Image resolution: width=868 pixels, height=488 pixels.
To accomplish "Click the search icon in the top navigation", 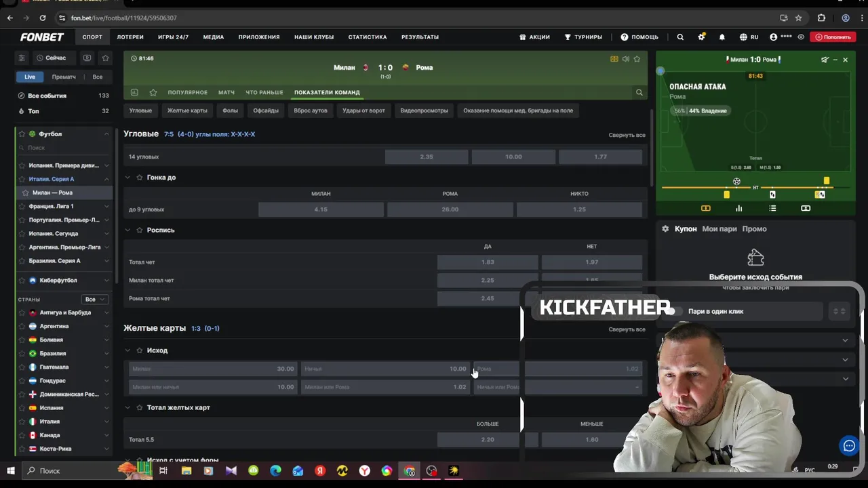I will (x=680, y=37).
